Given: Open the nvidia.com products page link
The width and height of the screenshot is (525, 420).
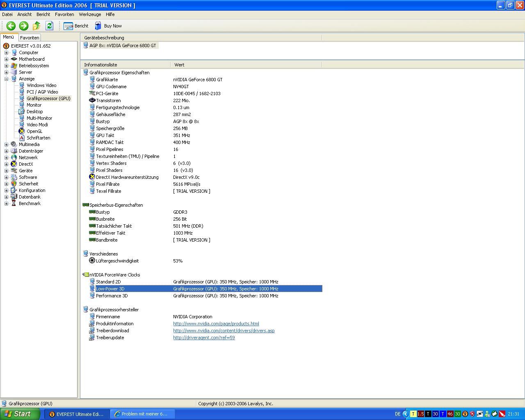Looking at the screenshot, I should click(216, 324).
